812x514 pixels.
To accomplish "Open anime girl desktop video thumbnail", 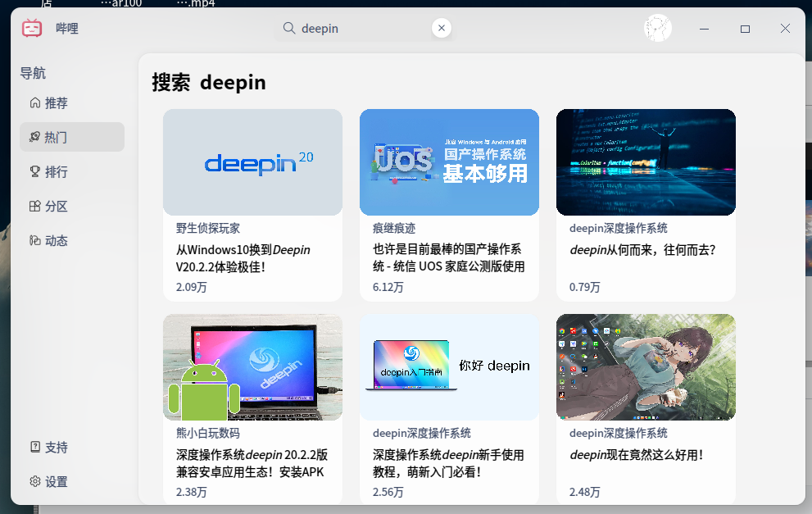I will pos(646,366).
